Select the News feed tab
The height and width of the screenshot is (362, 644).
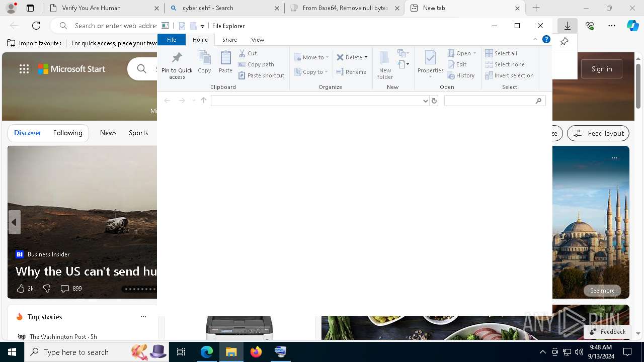108,133
